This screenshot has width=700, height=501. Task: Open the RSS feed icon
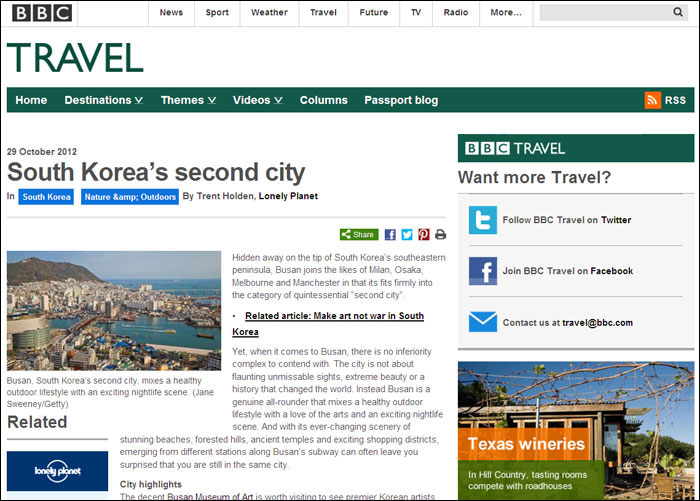click(652, 100)
